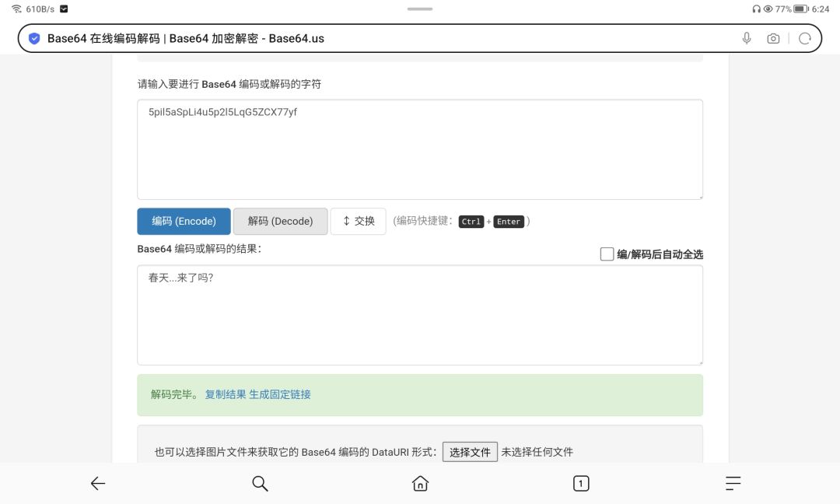Go back with the arrow icon
840x504 pixels.
coord(97,484)
